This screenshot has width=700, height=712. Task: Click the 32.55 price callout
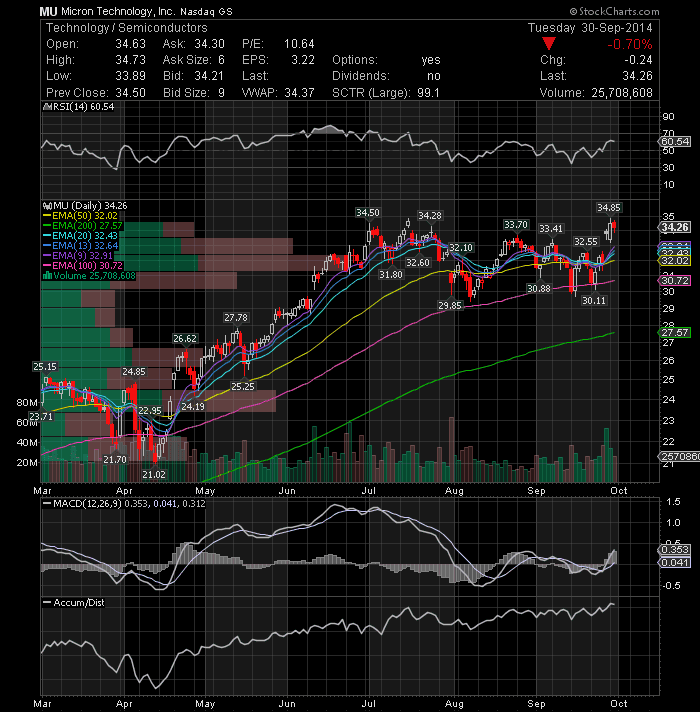(586, 242)
